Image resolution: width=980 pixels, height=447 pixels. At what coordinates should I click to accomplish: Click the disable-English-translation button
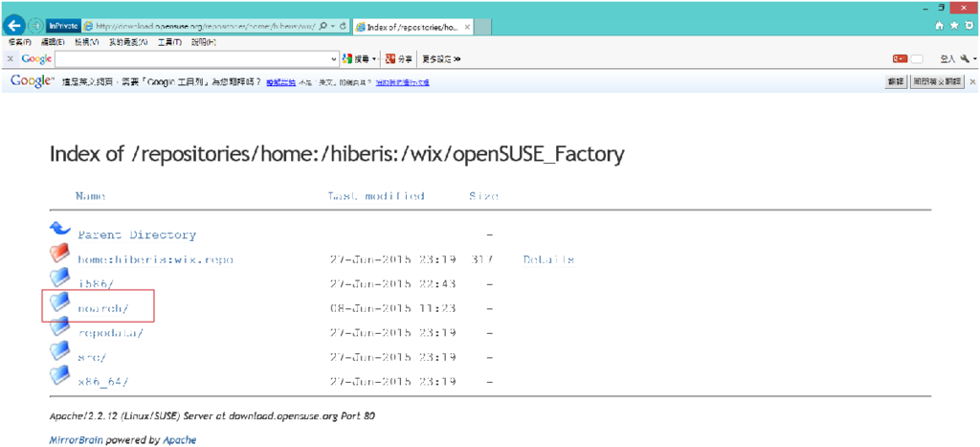point(937,82)
